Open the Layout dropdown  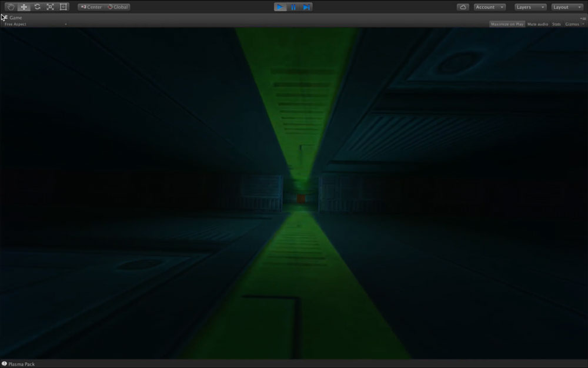[x=567, y=7]
